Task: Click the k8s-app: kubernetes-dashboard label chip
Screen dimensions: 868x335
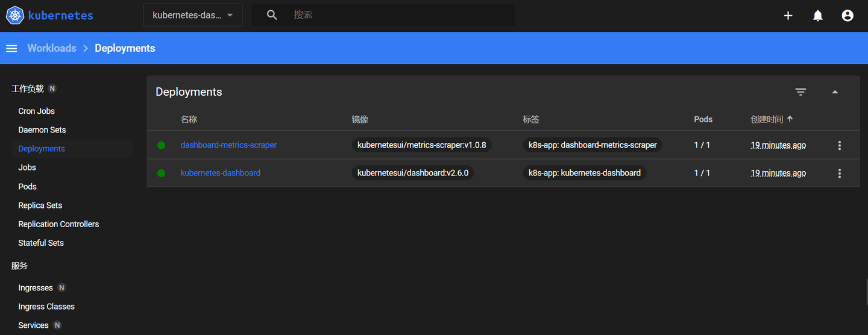Action: 585,173
